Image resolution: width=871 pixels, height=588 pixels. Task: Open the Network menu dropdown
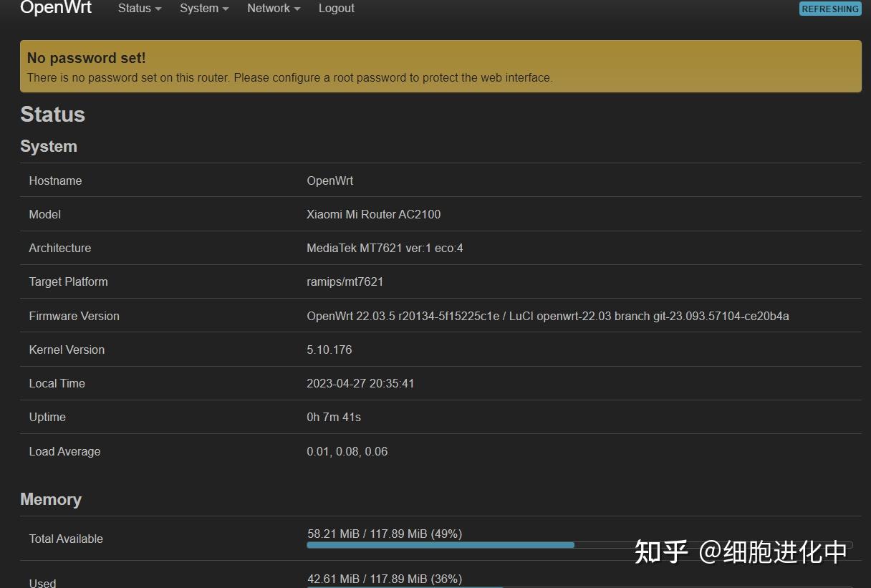268,9
